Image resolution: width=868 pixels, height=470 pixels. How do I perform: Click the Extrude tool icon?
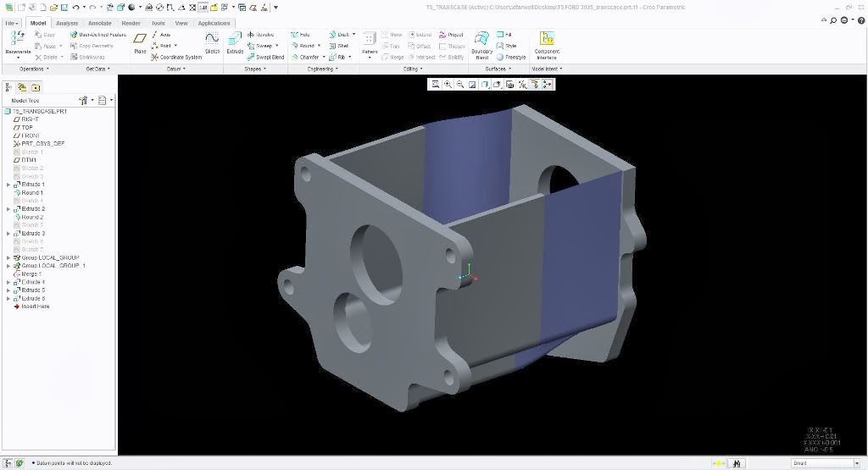[235, 39]
